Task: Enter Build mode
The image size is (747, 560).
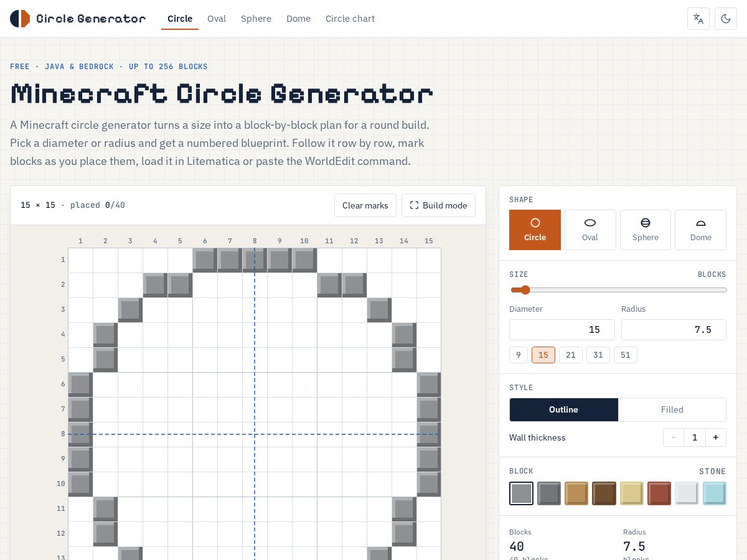Action: (439, 205)
